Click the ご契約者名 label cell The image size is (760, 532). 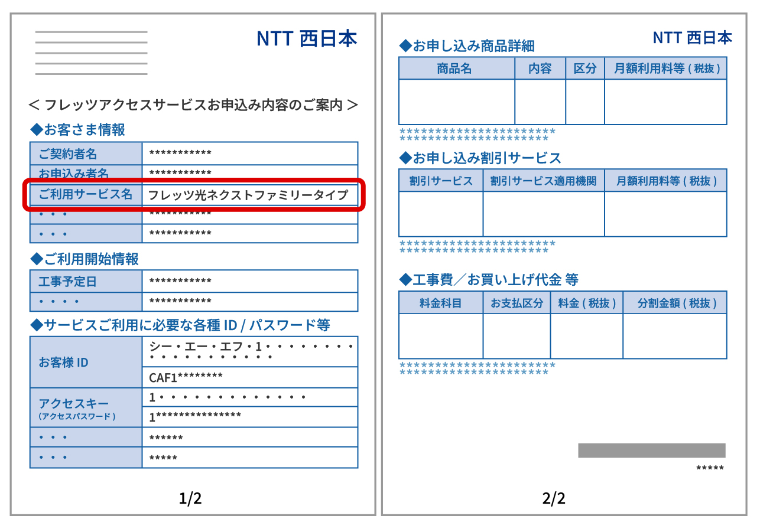(x=86, y=154)
